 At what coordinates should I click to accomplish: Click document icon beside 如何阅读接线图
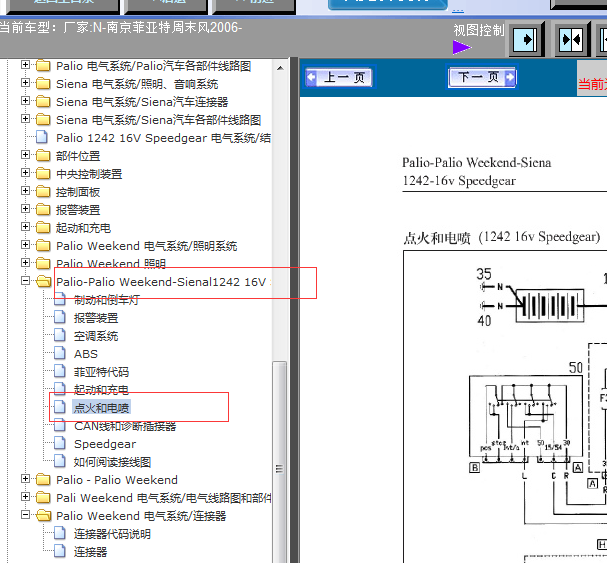(x=60, y=460)
